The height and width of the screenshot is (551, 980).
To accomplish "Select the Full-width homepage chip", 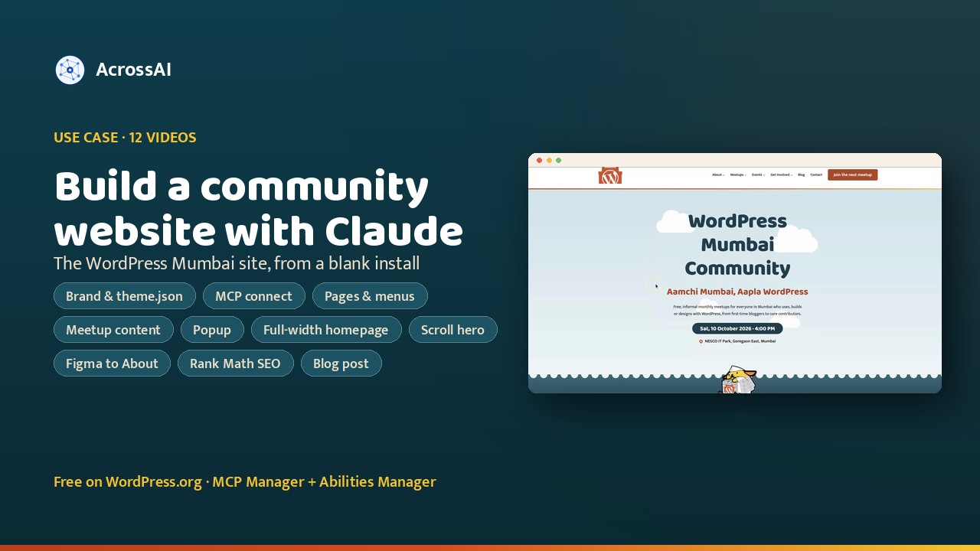I will click(x=326, y=330).
